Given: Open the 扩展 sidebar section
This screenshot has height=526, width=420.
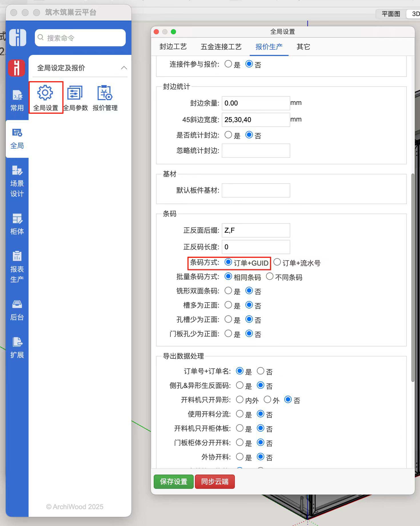Looking at the screenshot, I should [17, 348].
